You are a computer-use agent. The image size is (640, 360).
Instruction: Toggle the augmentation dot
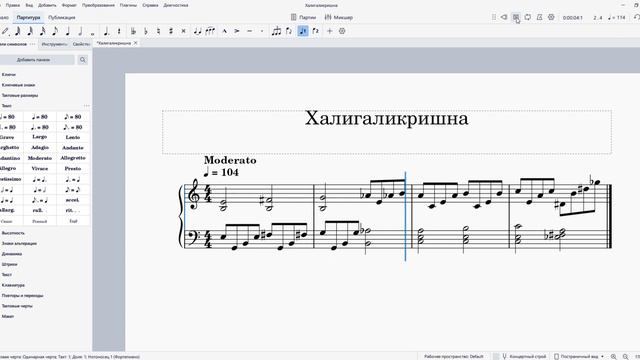coord(106,31)
